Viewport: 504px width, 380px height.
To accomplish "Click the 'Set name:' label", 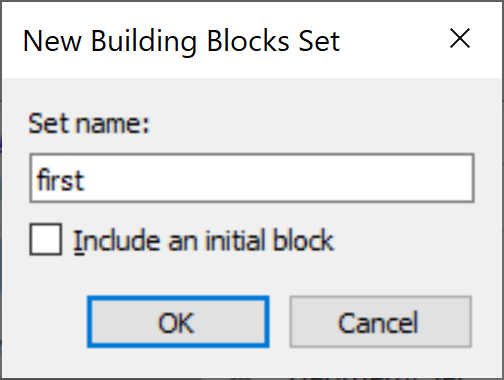I will click(89, 124).
